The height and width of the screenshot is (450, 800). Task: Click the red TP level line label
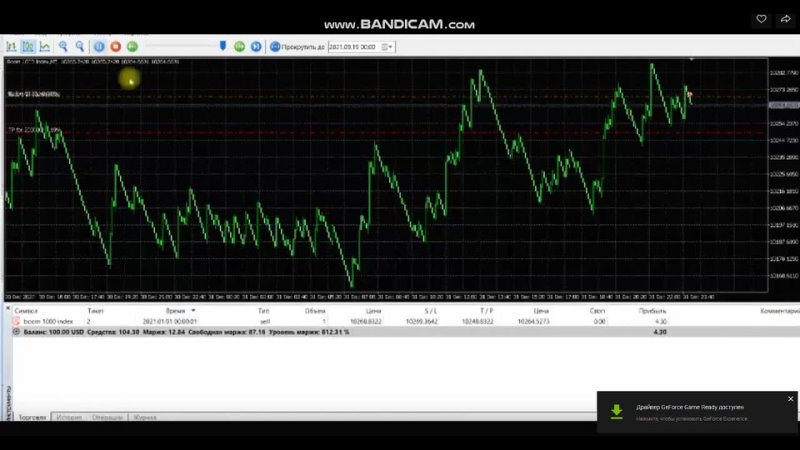click(x=34, y=130)
